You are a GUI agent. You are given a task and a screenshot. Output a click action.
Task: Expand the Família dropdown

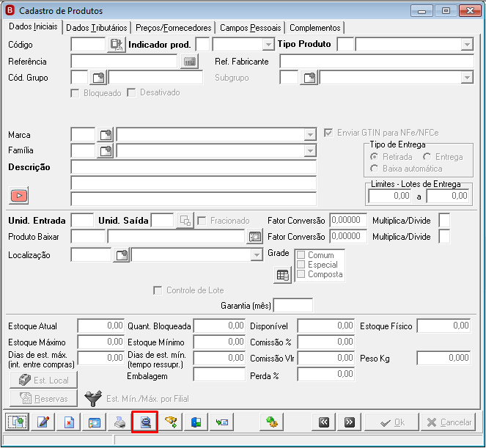(x=310, y=151)
